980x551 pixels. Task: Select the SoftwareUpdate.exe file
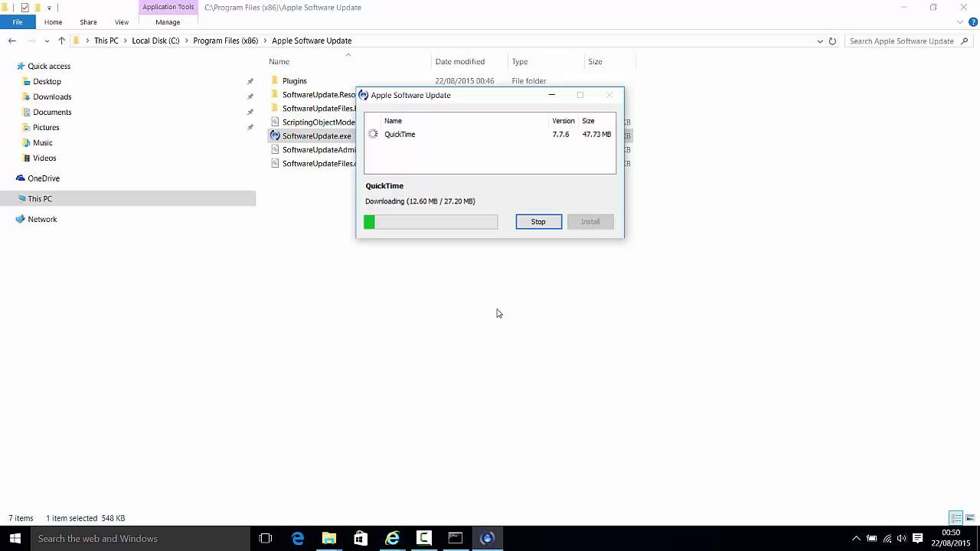[316, 135]
